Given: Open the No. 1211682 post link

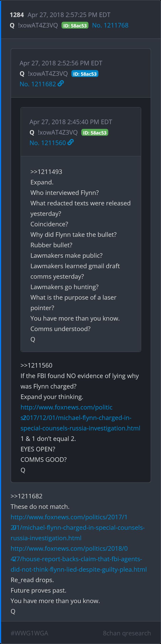Looking at the screenshot, I should [x=38, y=84].
